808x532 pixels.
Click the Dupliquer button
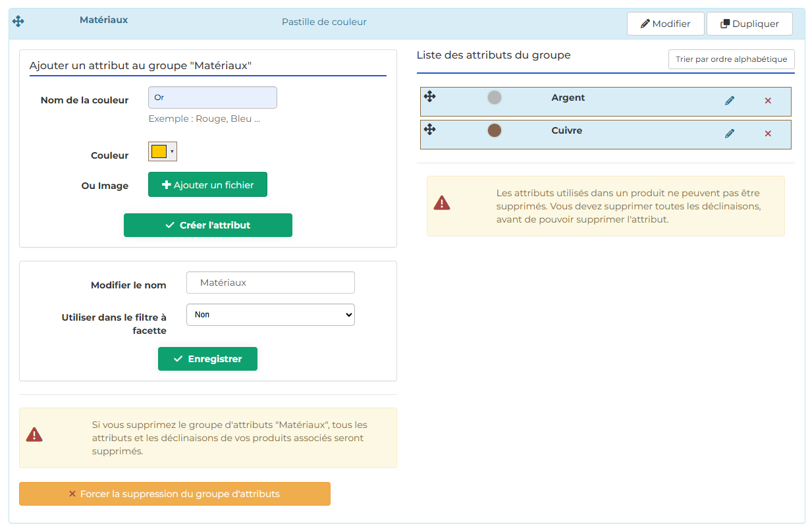[749, 24]
